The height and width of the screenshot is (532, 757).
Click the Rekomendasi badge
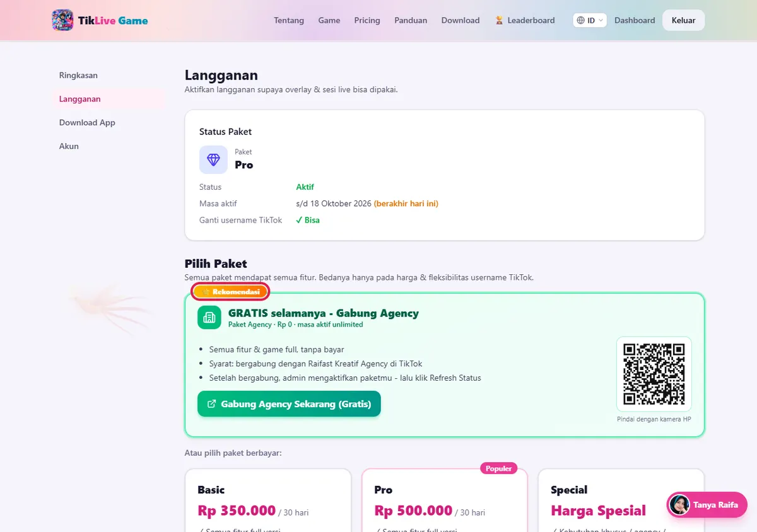coord(230,292)
